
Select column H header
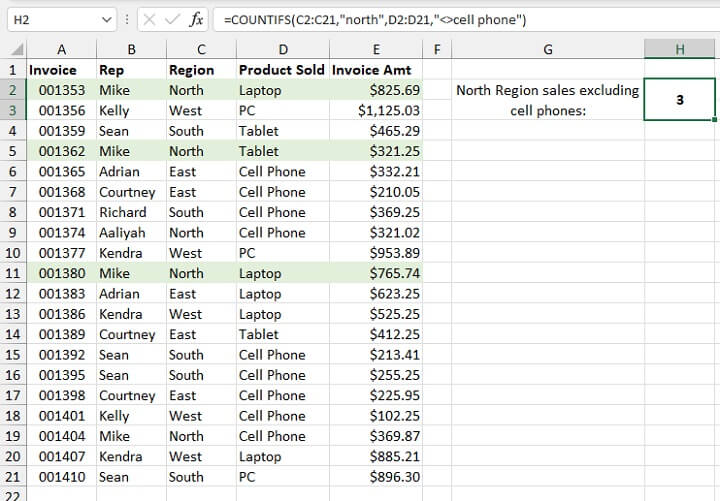tap(680, 49)
